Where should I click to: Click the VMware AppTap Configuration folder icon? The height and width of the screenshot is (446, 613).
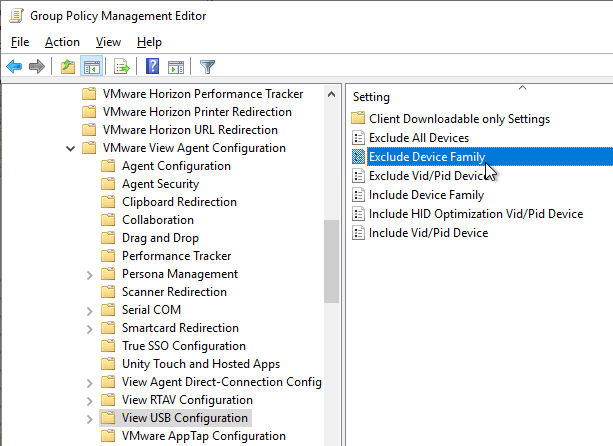click(108, 435)
